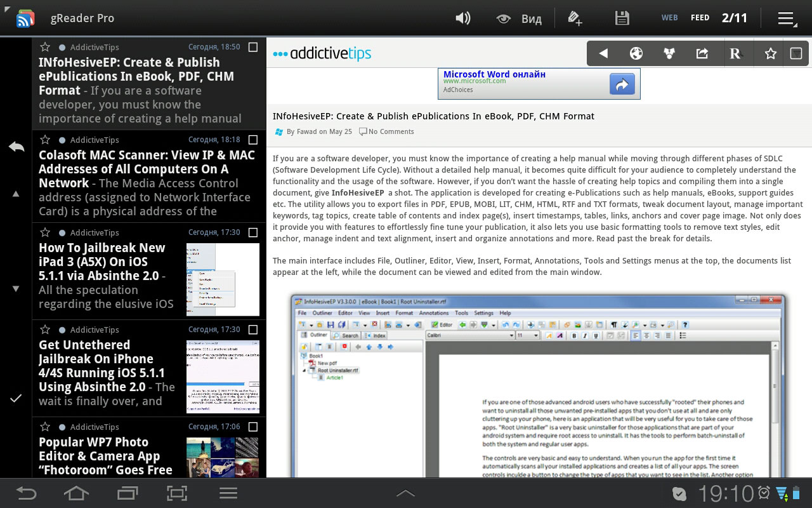
Task: Star the iPad 3 jailbreak item
Action: [45, 232]
